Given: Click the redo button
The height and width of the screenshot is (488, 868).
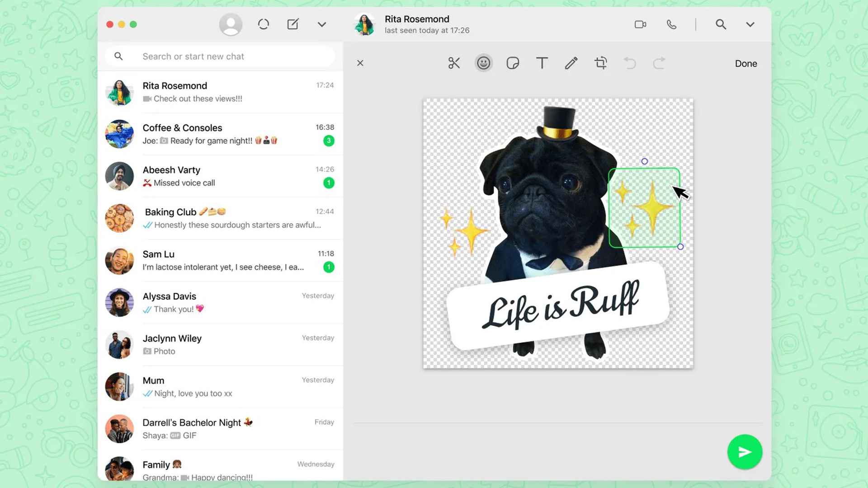Looking at the screenshot, I should click(x=659, y=63).
